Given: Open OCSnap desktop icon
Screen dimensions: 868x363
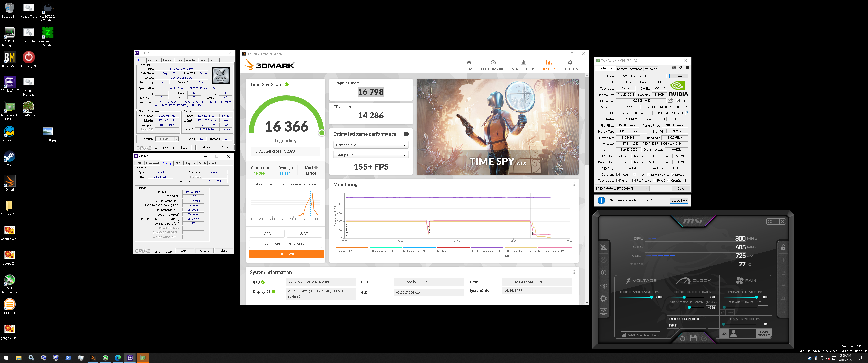Looking at the screenshot, I should click(29, 59).
